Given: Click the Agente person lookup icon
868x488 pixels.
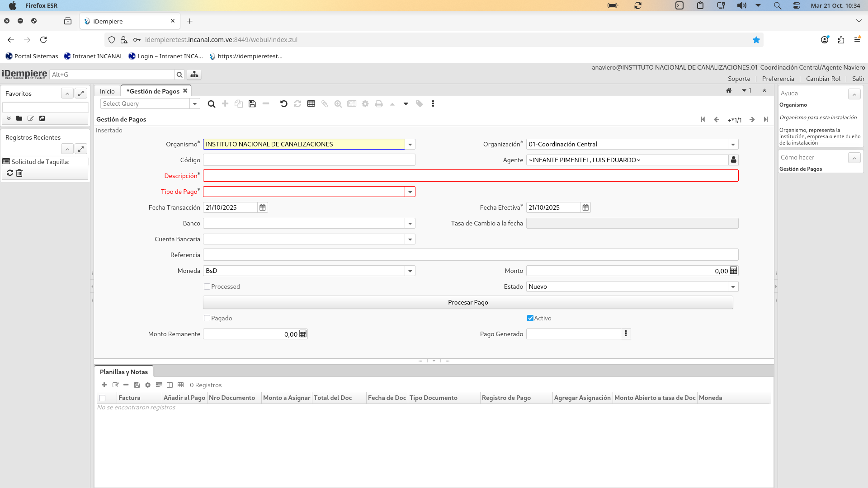Looking at the screenshot, I should tap(733, 160).
